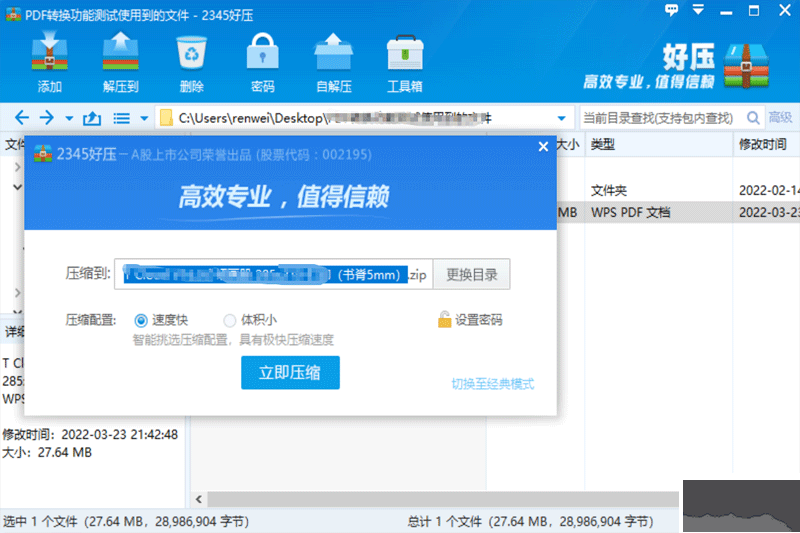This screenshot has height=533, width=800.
Task: Click the 立即压缩 button
Action: (x=290, y=372)
